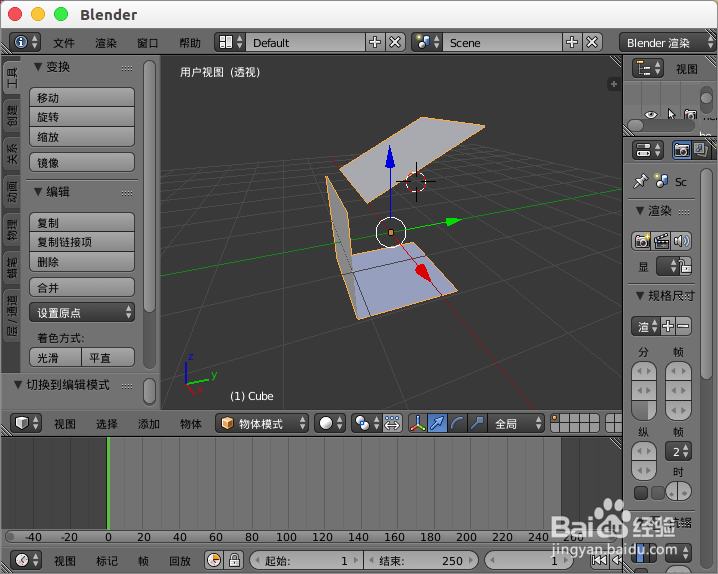Select the scale manipulator icon

click(477, 423)
